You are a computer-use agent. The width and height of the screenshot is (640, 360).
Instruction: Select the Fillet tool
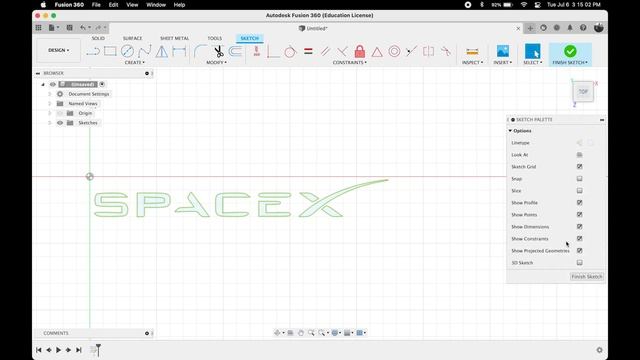tap(200, 51)
